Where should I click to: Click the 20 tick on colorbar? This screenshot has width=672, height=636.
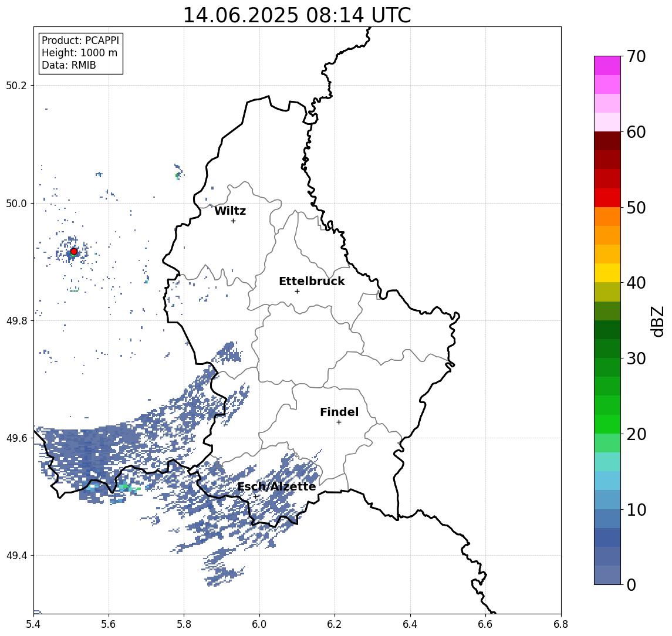pos(636,434)
